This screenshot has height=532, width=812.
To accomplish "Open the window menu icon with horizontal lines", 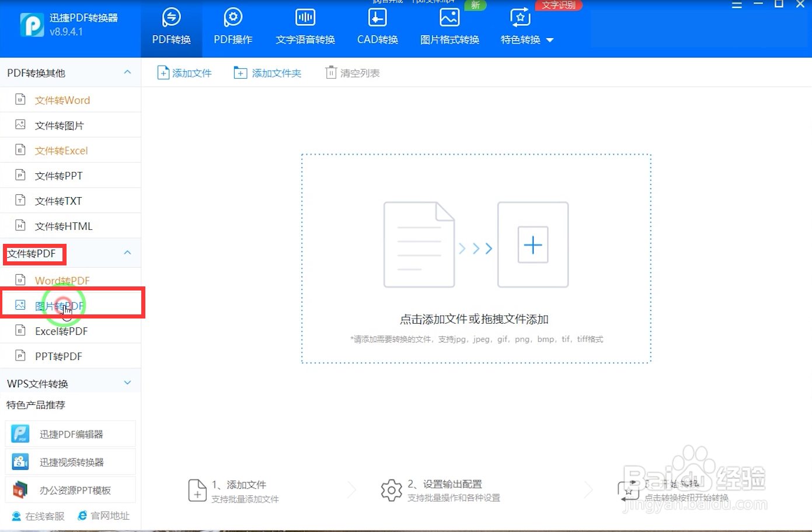I will 737,5.
